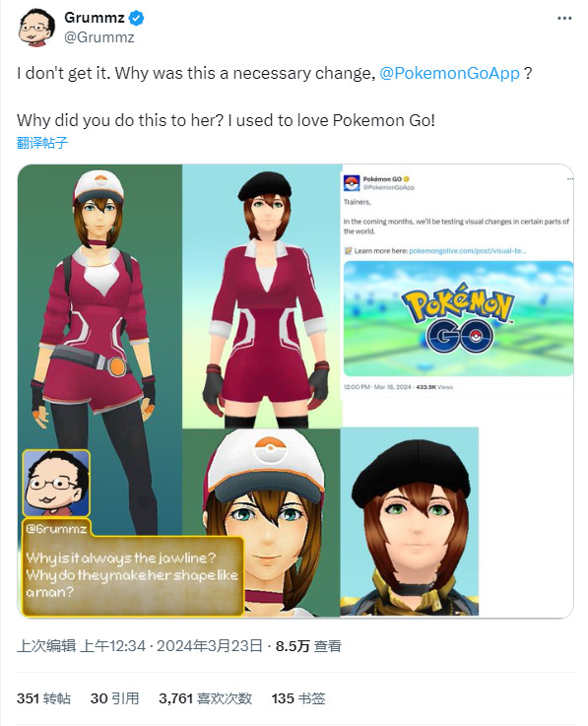Click the 翻译帖子 translate post link
The image size is (588, 726).
[x=42, y=143]
